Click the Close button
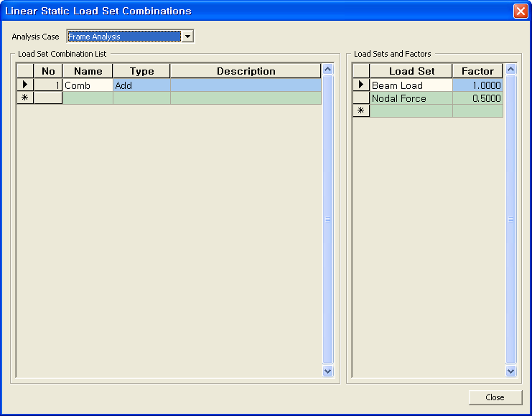 click(495, 397)
